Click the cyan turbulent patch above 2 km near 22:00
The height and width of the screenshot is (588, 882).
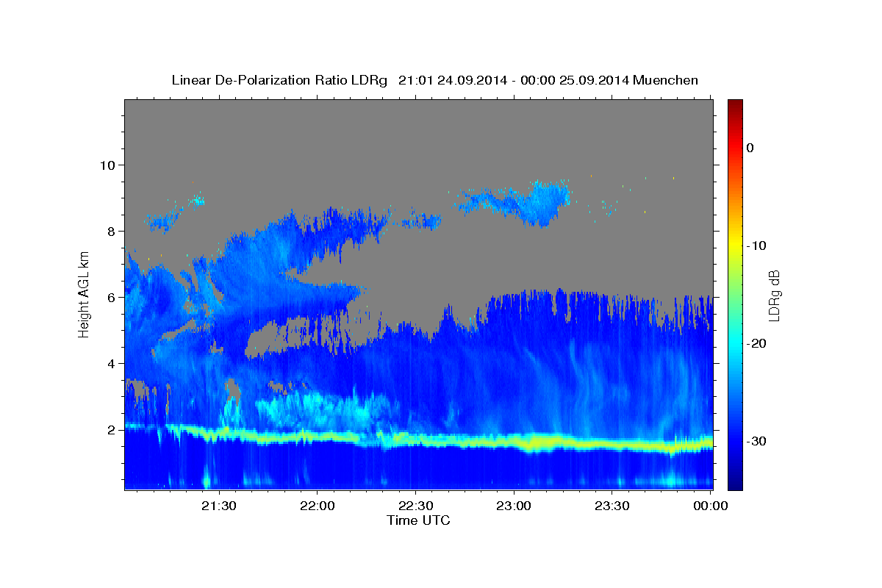pyautogui.click(x=320, y=410)
